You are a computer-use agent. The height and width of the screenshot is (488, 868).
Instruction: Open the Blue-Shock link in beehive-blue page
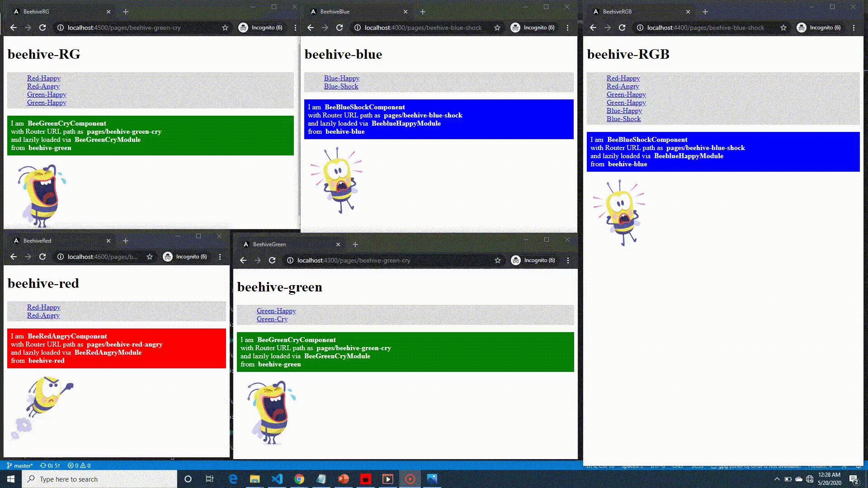341,86
